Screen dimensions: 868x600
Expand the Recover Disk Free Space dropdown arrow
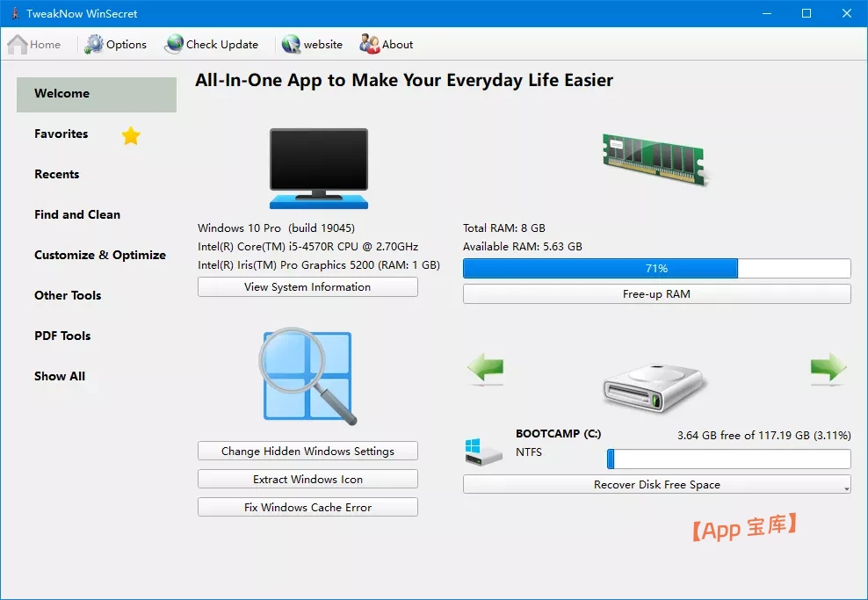(846, 486)
